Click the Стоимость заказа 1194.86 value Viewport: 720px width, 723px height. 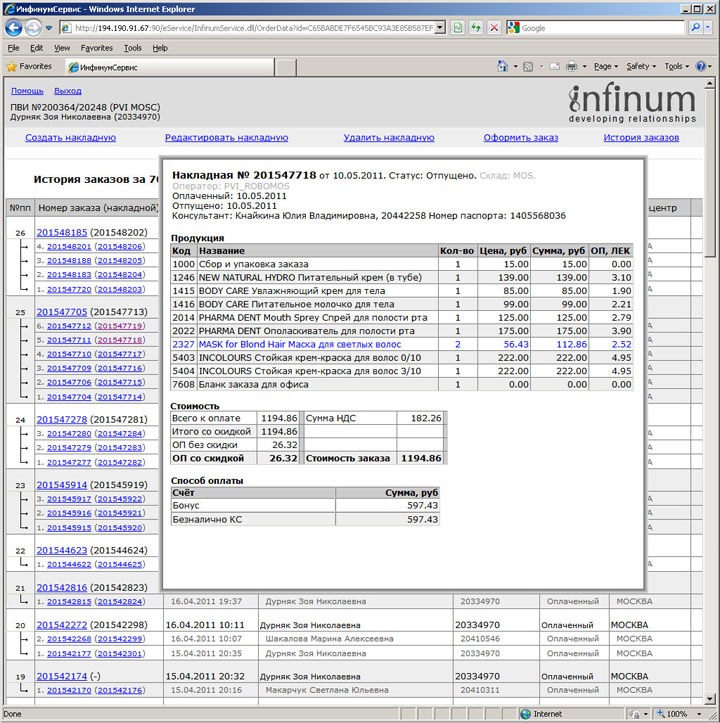[x=421, y=458]
